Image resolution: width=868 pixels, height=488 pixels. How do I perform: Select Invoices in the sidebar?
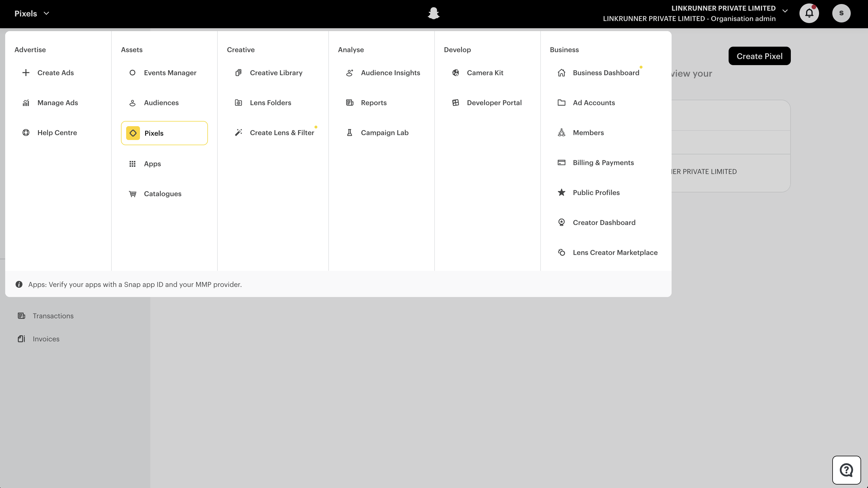point(46,339)
